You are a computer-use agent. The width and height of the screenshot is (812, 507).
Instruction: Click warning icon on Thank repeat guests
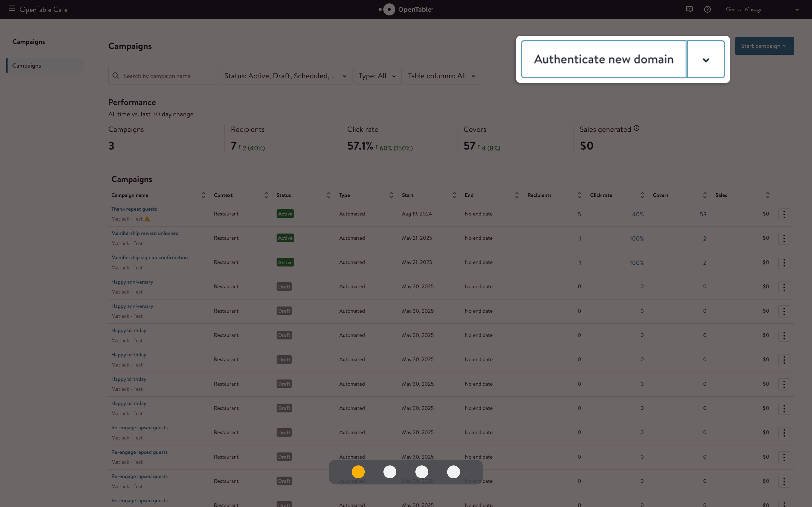point(147,219)
